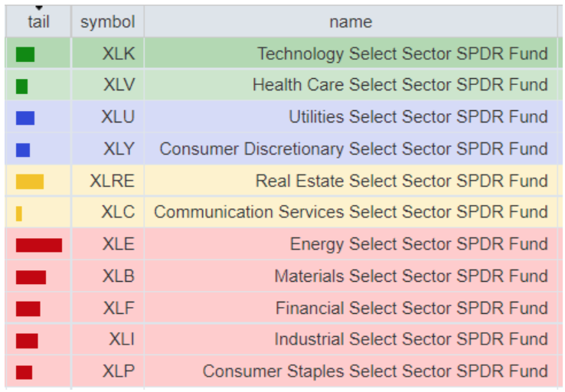Open Utilities Select Sector SPDR Fund row
This screenshot has height=392, width=565.
coord(418,117)
